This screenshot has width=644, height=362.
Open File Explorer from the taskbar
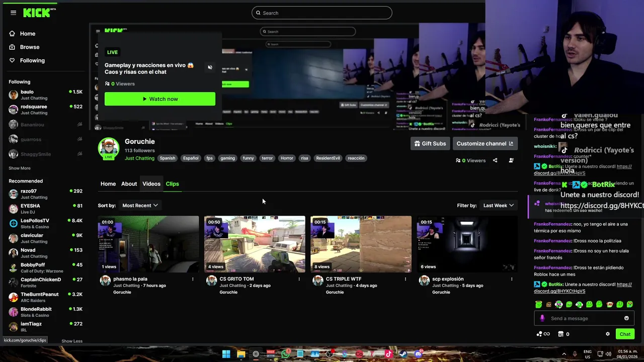tap(241, 354)
